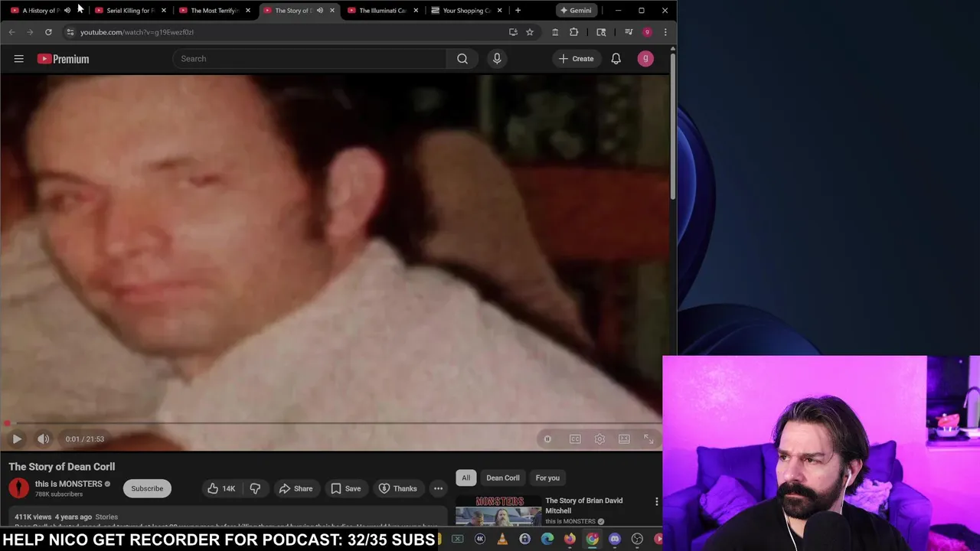
Task: Open Firefox from the taskbar
Action: (570, 539)
